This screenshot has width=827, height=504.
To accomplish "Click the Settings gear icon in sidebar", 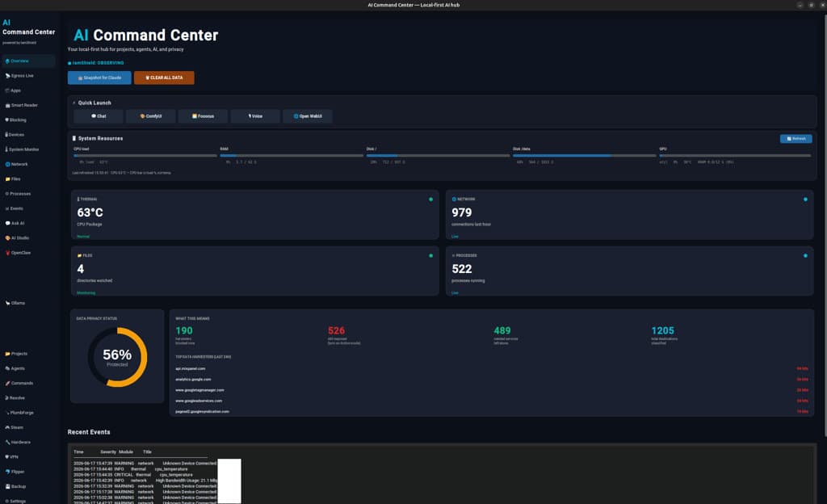I will pos(6,502).
